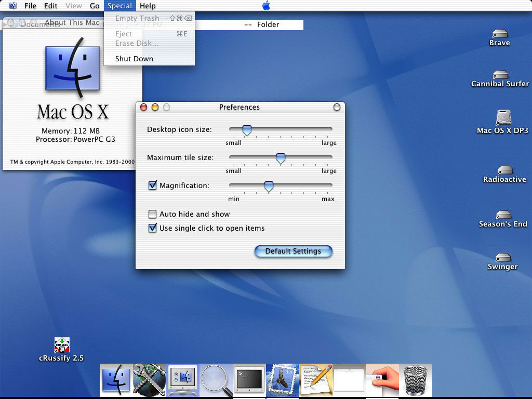The width and height of the screenshot is (532, 399).
Task: Select the Mac OS X DP3 hard disk
Action: click(x=502, y=122)
